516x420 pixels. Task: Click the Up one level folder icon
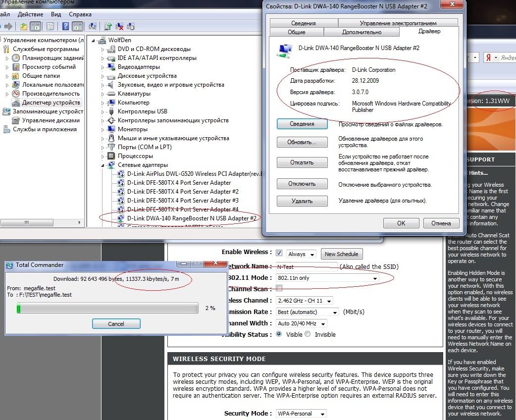pyautogui.click(x=24, y=26)
